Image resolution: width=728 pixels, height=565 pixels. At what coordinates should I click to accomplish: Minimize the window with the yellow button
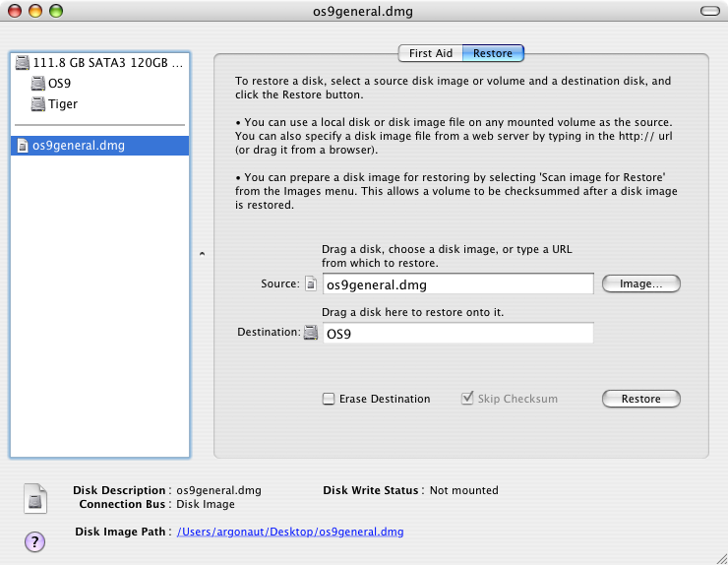click(35, 11)
